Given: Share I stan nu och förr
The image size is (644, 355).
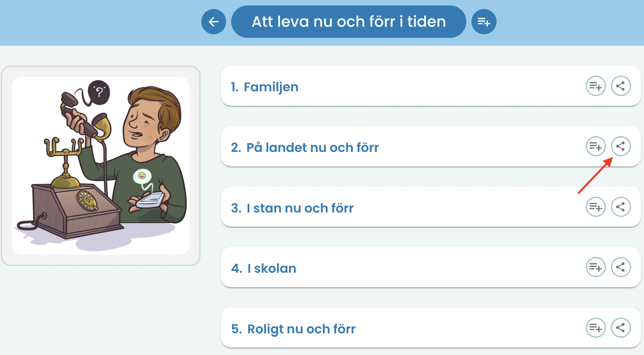Looking at the screenshot, I should pos(621,207).
